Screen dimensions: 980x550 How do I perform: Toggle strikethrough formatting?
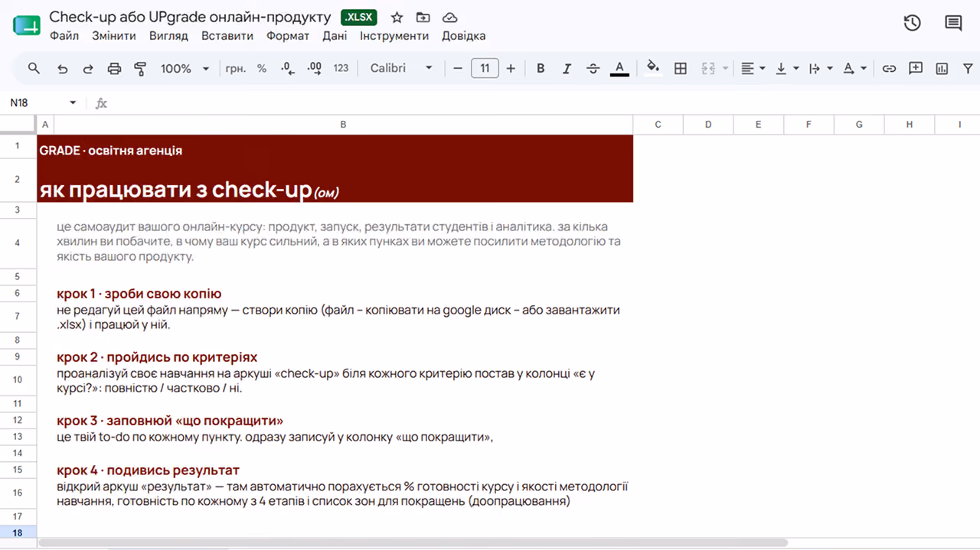click(x=593, y=68)
